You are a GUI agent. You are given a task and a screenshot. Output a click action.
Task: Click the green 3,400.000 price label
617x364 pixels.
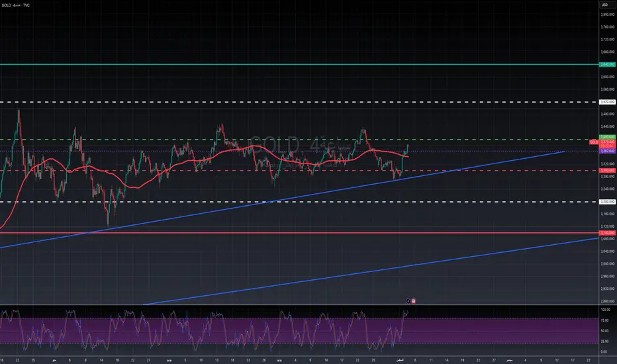608,137
